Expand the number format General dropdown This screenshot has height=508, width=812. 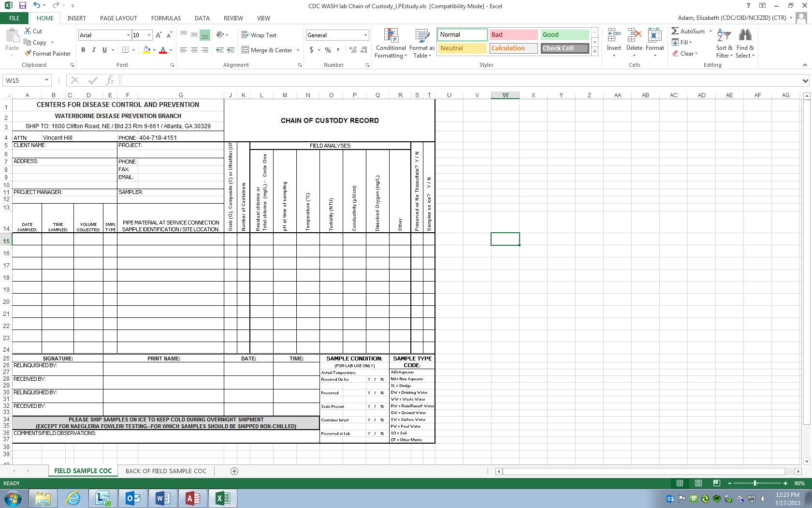coord(365,35)
